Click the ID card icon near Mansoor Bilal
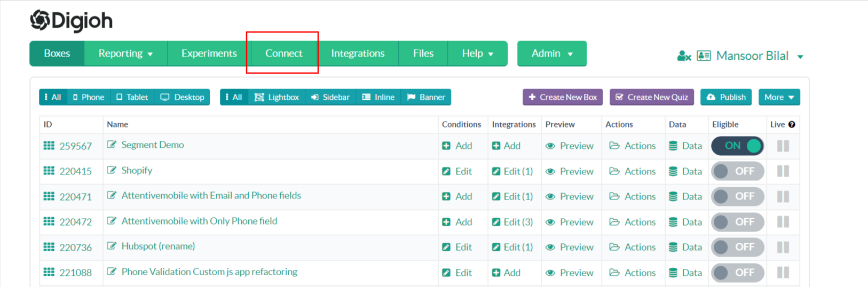Screen dimensions: 868x287 point(704,55)
